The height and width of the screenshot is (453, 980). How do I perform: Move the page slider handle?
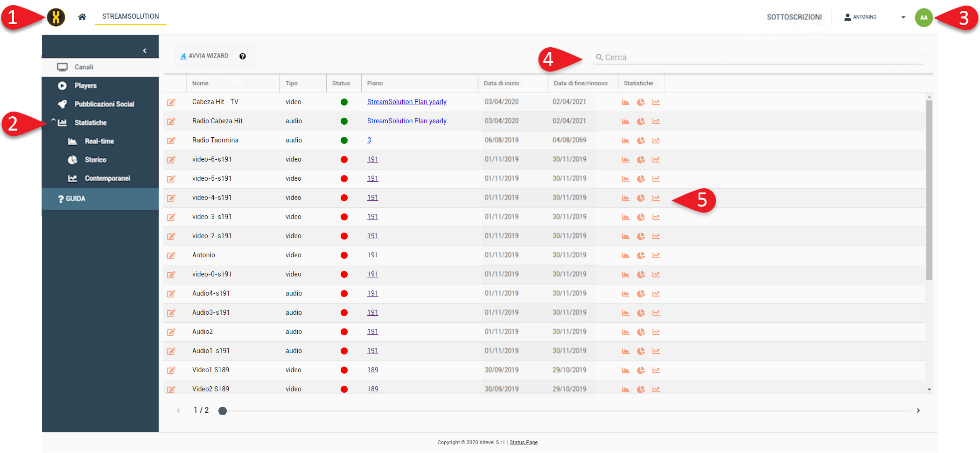223,411
